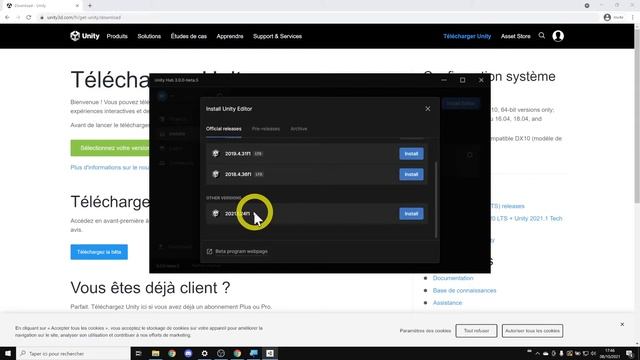Click LTS badge next to 2019.4.31f1
Screen dimensions: 640x360
(258, 154)
